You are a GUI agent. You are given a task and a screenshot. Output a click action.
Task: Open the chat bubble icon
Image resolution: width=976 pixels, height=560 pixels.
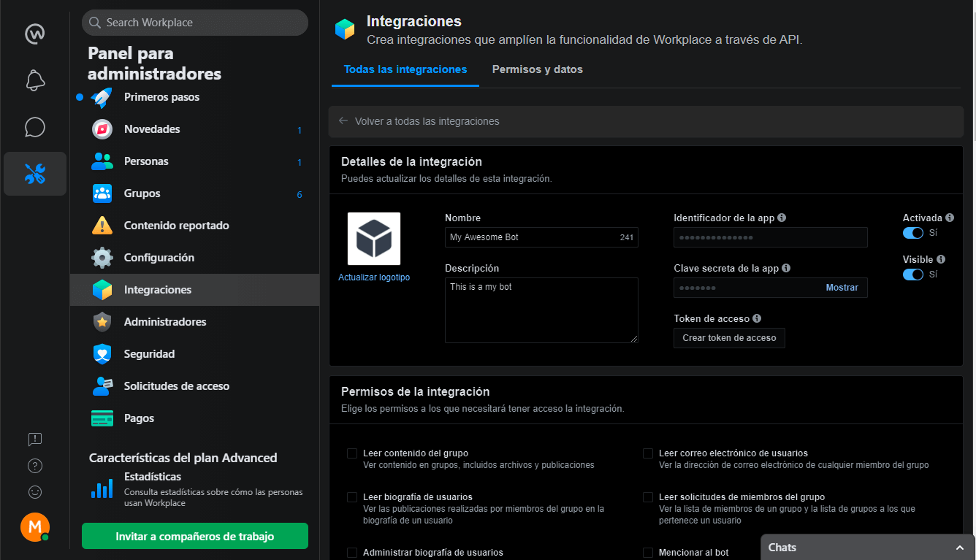pyautogui.click(x=35, y=127)
